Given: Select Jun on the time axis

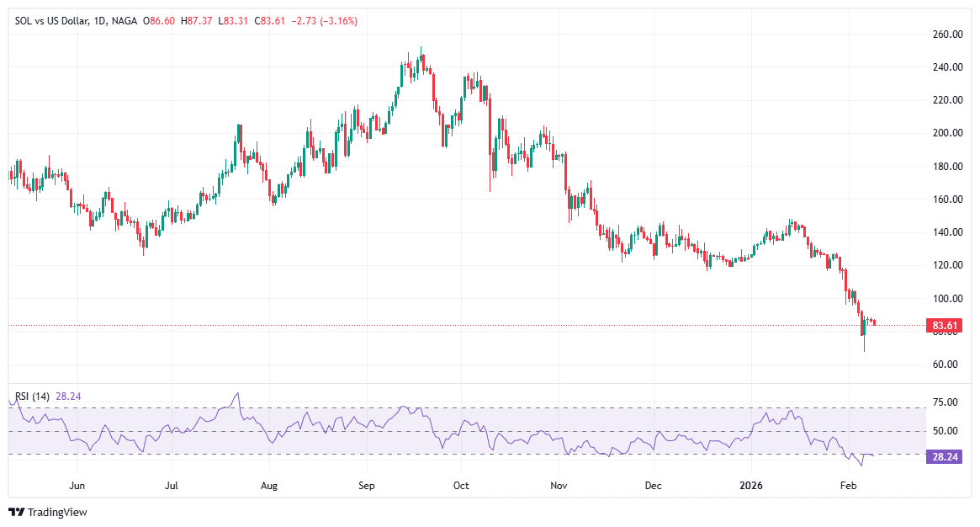Looking at the screenshot, I should [77, 486].
